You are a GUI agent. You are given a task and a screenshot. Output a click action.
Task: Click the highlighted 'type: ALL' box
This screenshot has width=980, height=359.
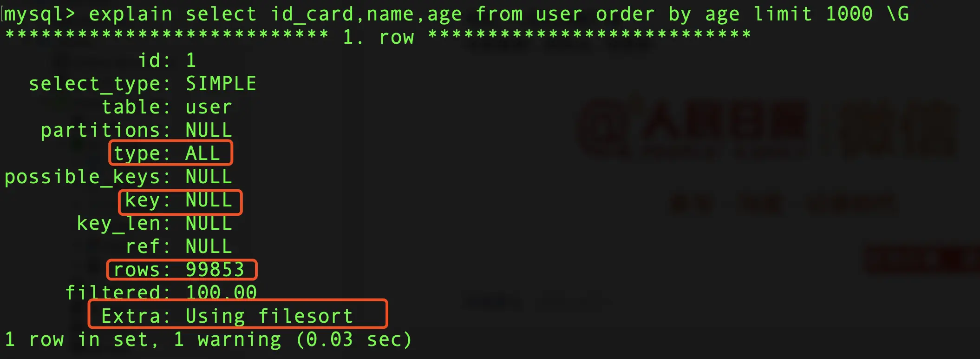(x=170, y=153)
